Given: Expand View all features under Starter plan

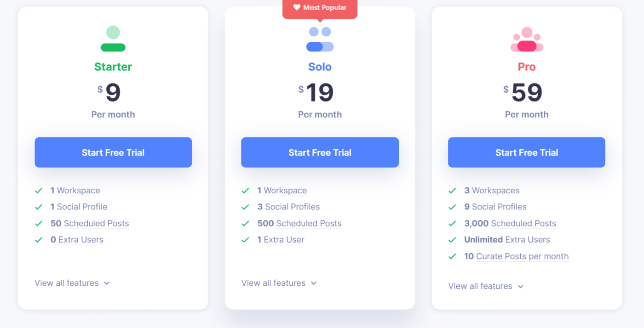Looking at the screenshot, I should 72,283.
